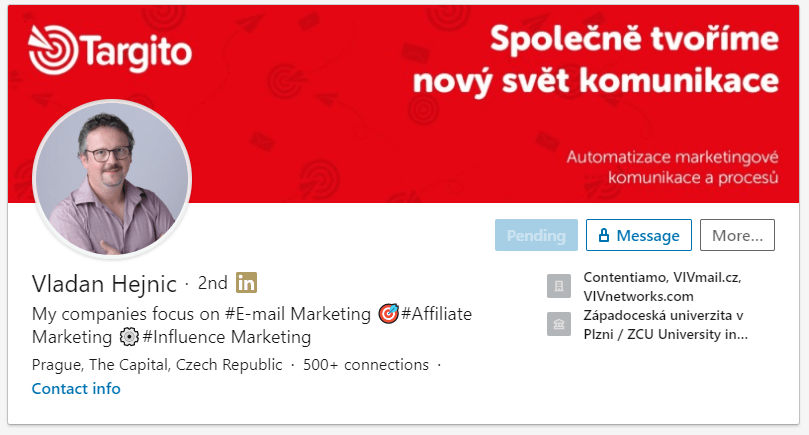Expand the More... actions menu
The width and height of the screenshot is (809, 435).
pos(737,236)
